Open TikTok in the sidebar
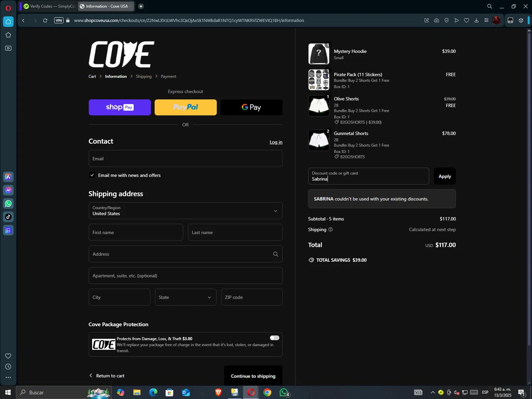The image size is (532, 399). coord(8,217)
